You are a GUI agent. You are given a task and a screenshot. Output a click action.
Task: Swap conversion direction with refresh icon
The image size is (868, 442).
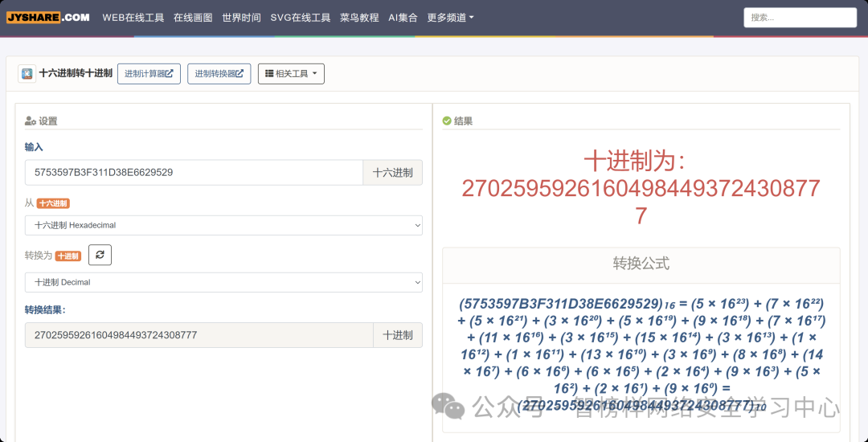pos(100,255)
